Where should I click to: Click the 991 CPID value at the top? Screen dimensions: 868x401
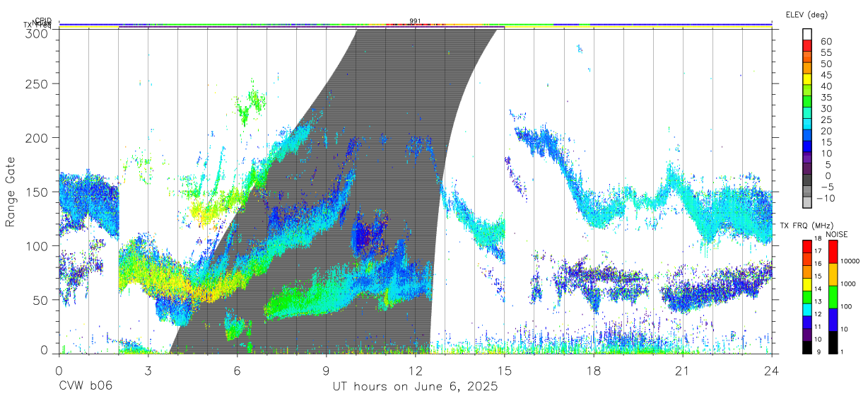tap(415, 21)
